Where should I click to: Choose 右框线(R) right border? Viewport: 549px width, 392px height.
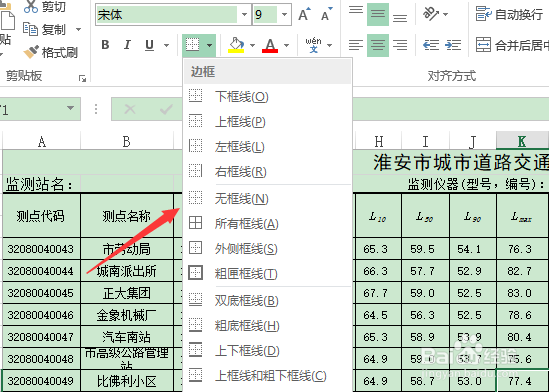267,172
